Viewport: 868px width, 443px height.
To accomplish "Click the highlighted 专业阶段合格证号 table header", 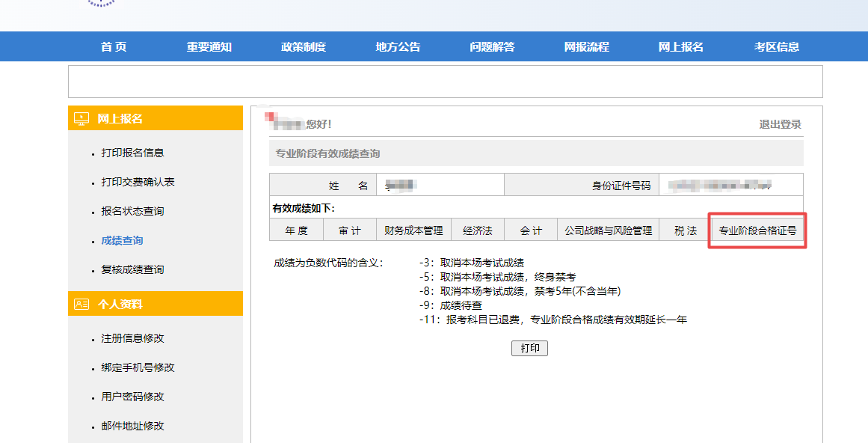I will point(757,230).
